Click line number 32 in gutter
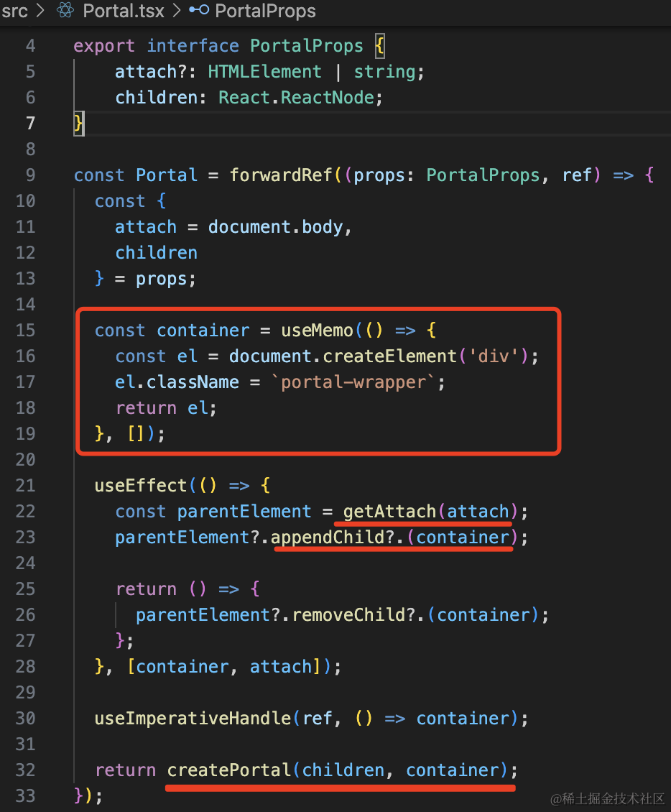 [x=25, y=770]
